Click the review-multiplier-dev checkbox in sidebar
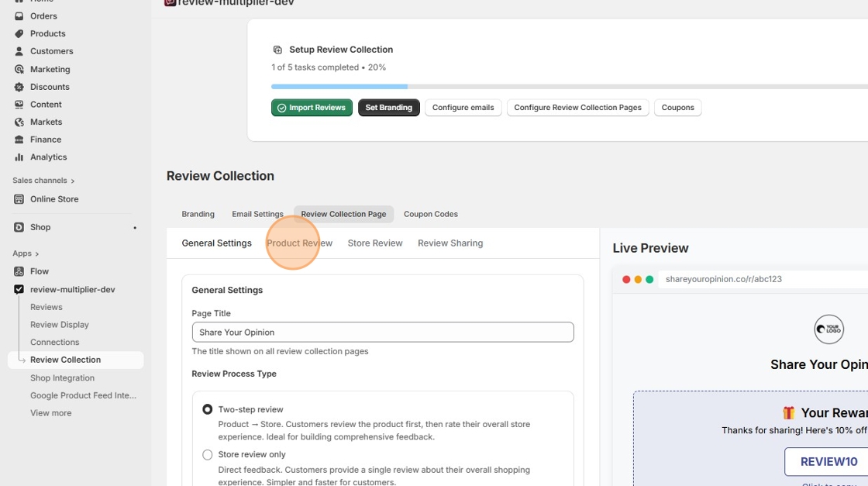This screenshot has width=868, height=486. coord(19,289)
